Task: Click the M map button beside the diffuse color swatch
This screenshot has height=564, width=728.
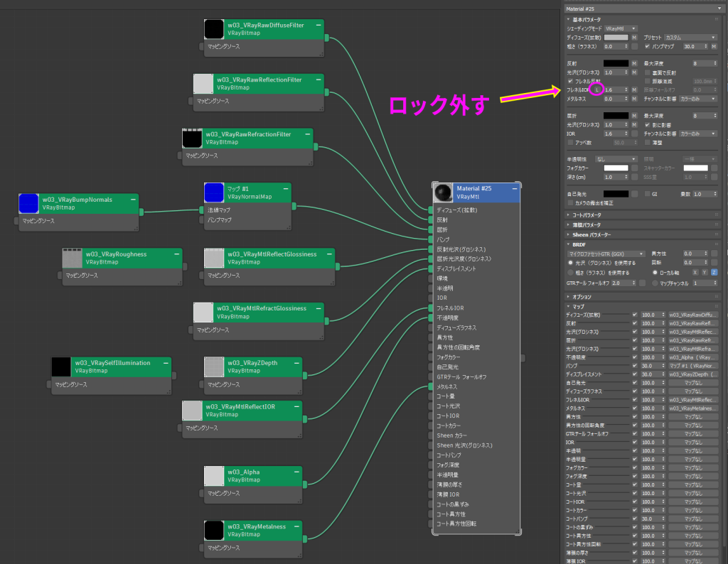Action: [635, 37]
